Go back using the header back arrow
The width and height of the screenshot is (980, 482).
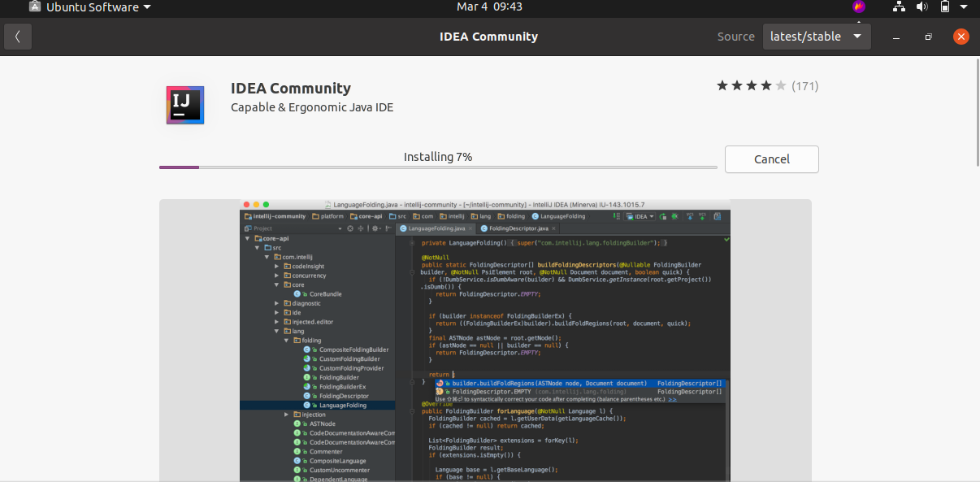(17, 37)
